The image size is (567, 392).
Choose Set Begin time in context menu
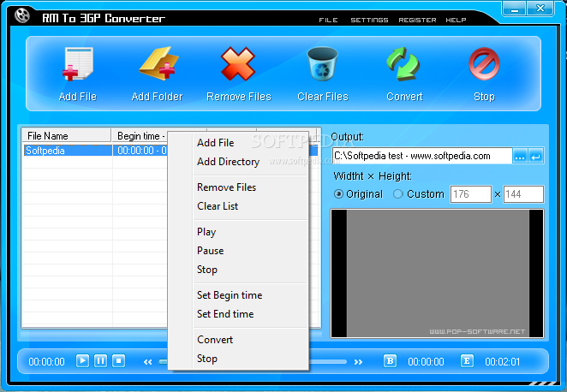coord(239,295)
